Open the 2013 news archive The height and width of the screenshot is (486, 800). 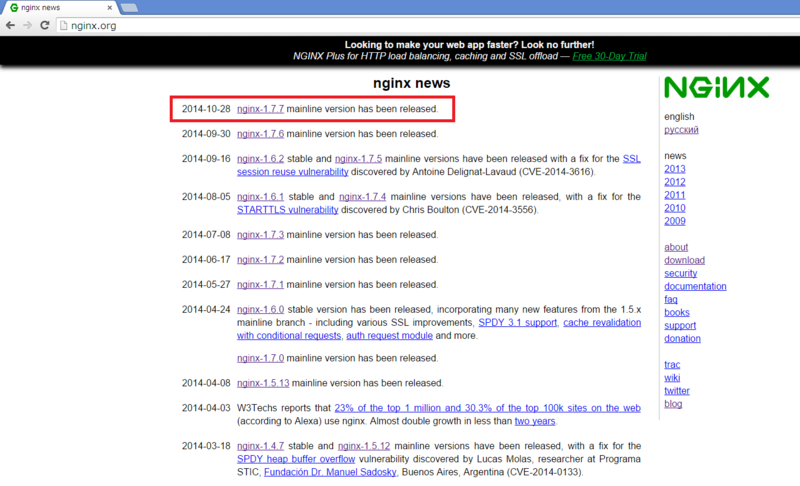(674, 169)
